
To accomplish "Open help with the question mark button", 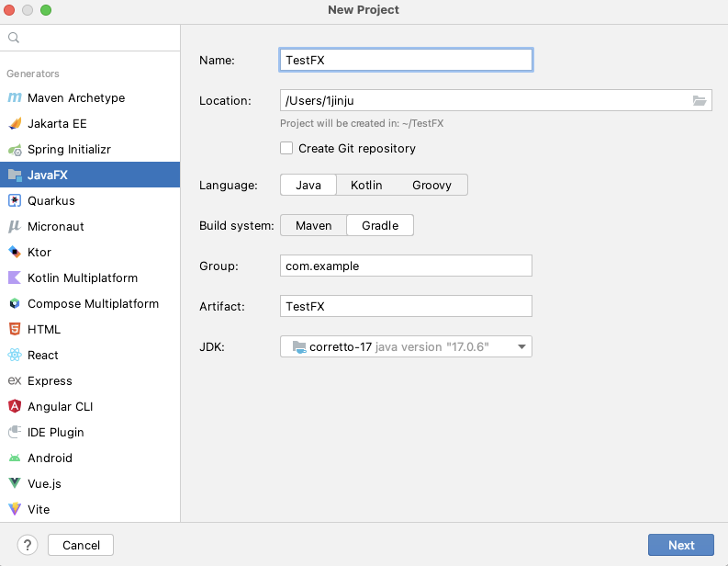I will point(28,545).
